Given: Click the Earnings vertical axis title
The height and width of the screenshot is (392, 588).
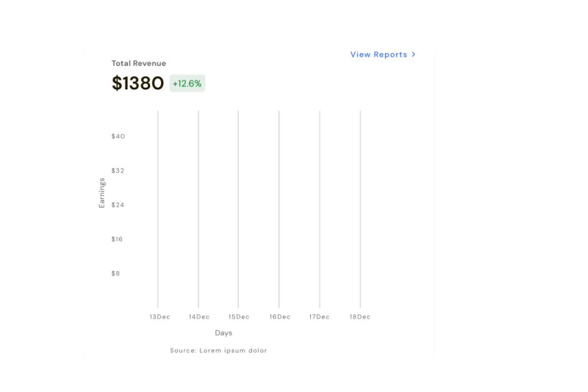Looking at the screenshot, I should click(102, 193).
